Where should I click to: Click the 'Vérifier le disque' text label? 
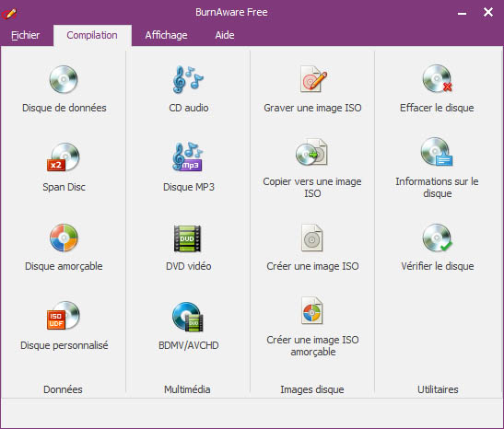pos(437,266)
